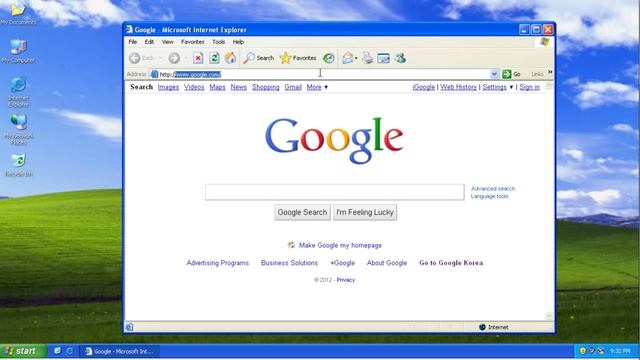Click the page icon in the address bar
Screen dimensions: 640x360
tap(154, 74)
